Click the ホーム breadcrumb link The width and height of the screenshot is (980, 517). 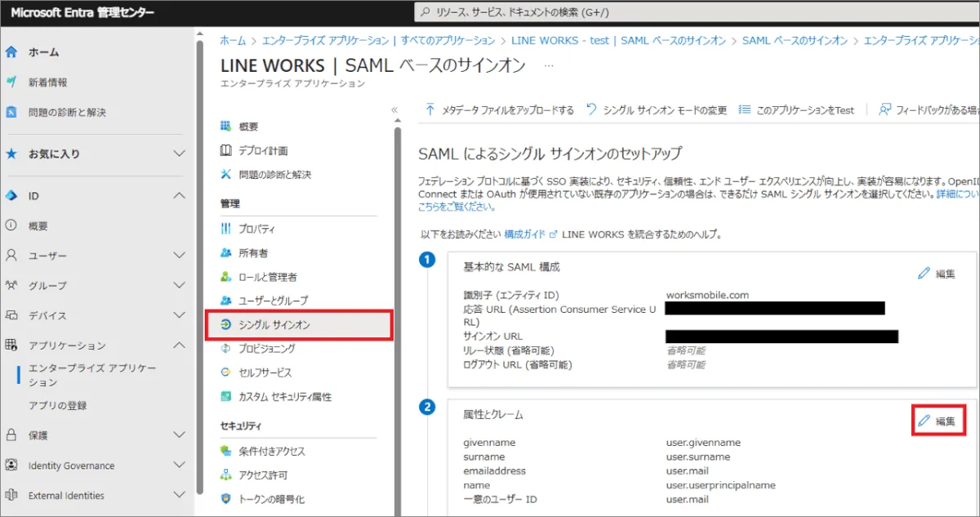233,40
